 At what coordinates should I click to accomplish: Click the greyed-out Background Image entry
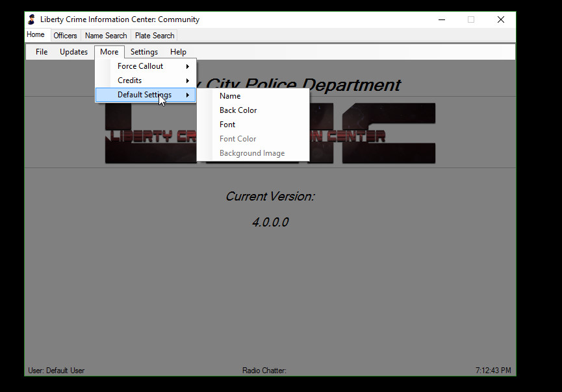coord(252,153)
